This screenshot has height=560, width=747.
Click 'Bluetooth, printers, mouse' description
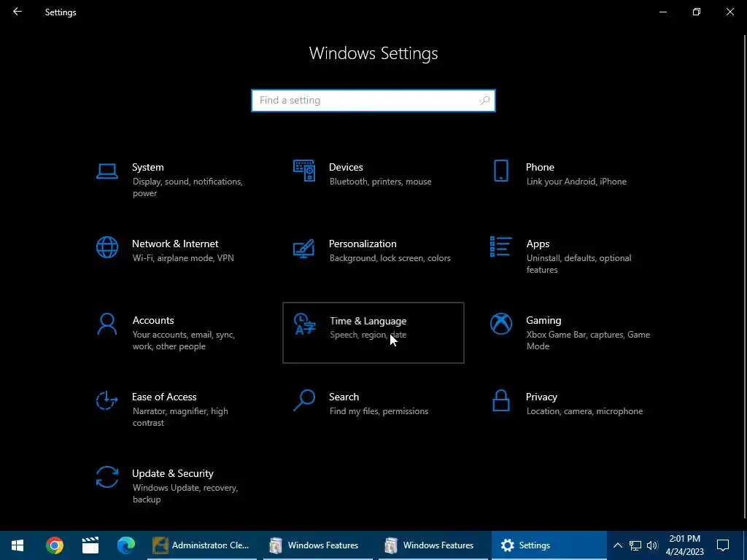click(380, 182)
